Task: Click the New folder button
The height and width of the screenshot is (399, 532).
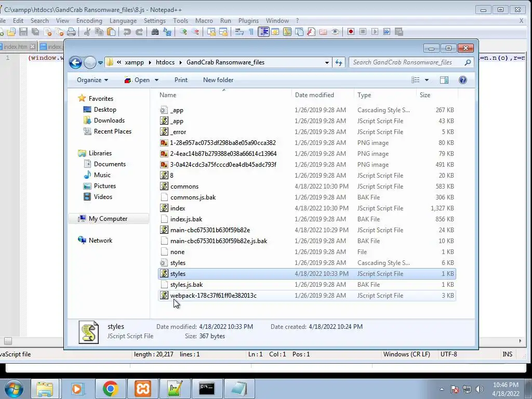Action: pos(218,80)
